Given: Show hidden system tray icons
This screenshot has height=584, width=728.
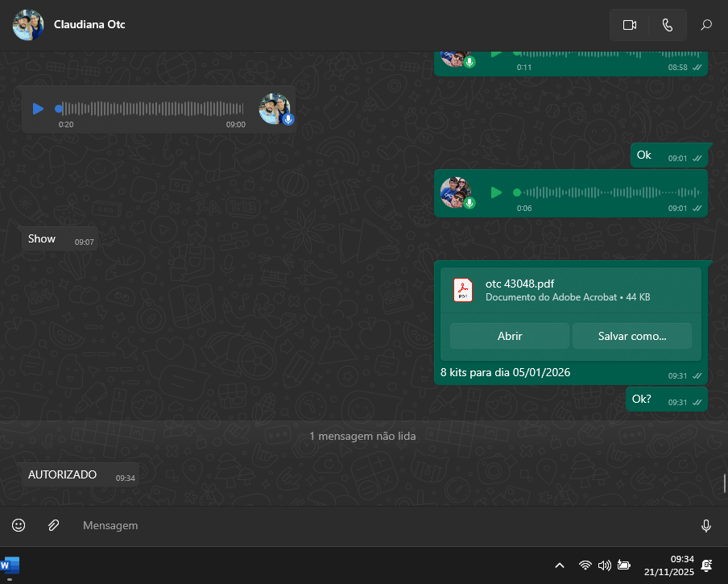Looking at the screenshot, I should pos(560,565).
